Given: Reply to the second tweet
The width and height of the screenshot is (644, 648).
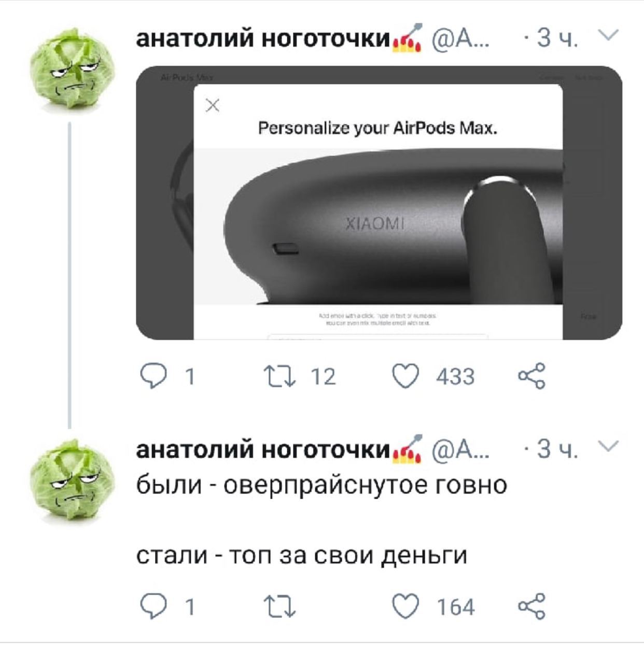Looking at the screenshot, I should point(153,606).
